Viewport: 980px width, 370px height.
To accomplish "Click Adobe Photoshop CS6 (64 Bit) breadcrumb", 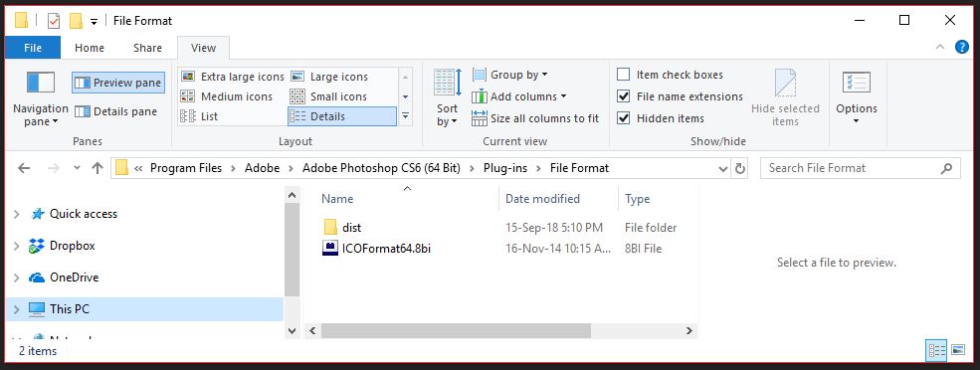I will pos(381,168).
